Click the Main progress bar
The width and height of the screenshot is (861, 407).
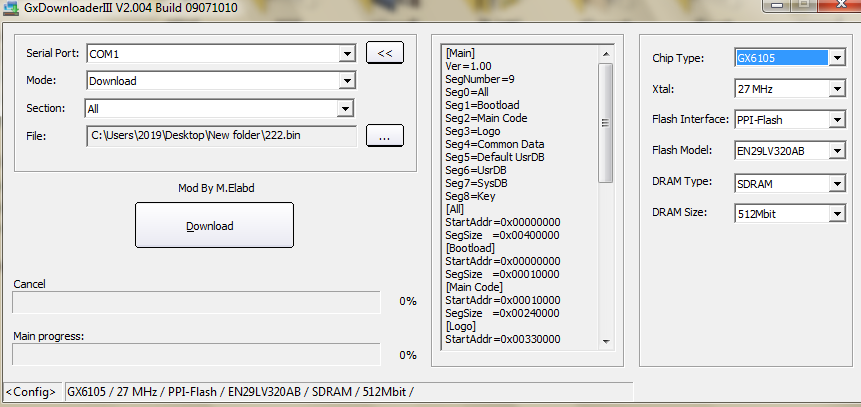(196, 354)
